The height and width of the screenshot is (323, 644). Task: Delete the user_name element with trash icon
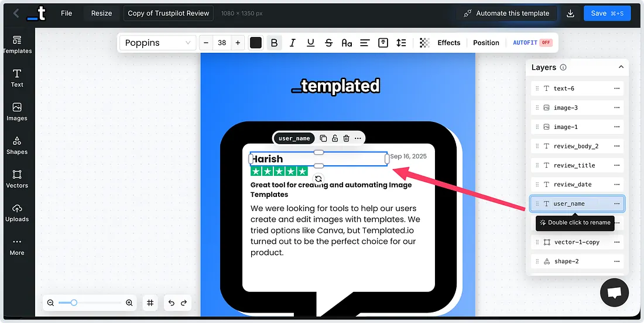pos(346,138)
